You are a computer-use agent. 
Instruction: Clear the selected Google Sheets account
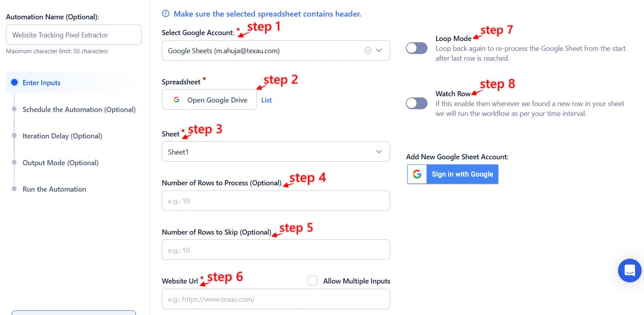coord(368,50)
